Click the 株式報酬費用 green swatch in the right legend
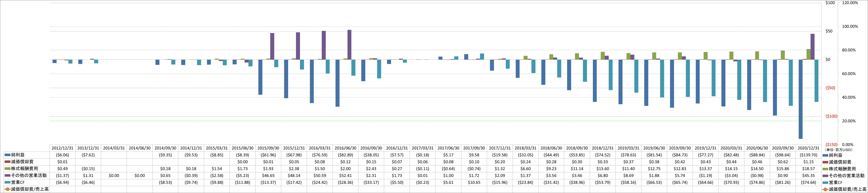 [x=825, y=169]
